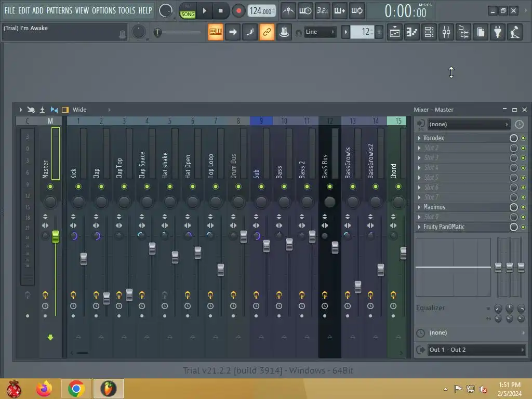Open Google Chrome from the taskbar

pyautogui.click(x=76, y=389)
